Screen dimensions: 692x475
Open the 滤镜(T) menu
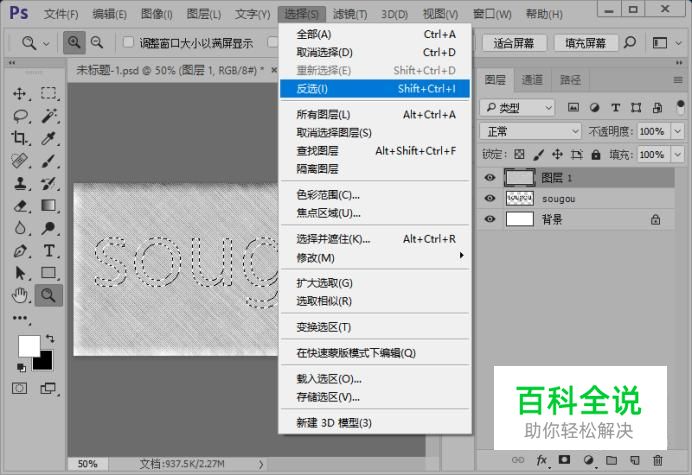coord(350,14)
